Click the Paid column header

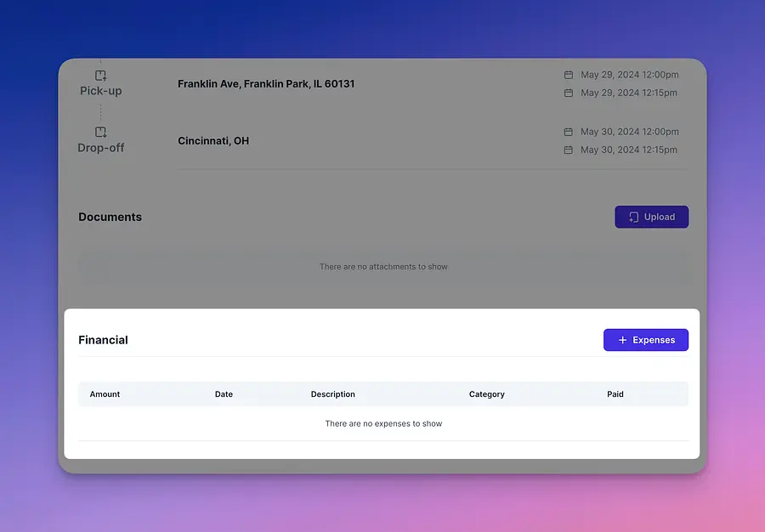(x=615, y=394)
